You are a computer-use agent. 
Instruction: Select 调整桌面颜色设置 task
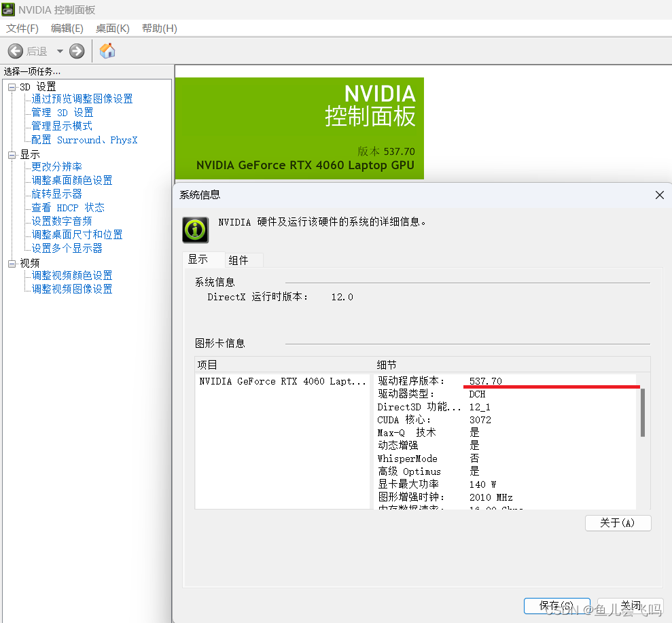tap(72, 181)
